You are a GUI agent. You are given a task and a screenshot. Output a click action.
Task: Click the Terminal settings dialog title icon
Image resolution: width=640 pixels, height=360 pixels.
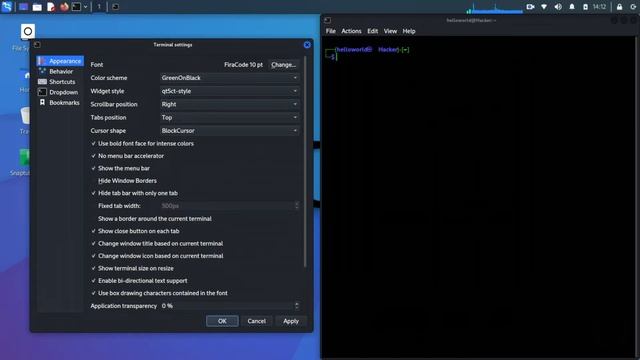coord(37,44)
